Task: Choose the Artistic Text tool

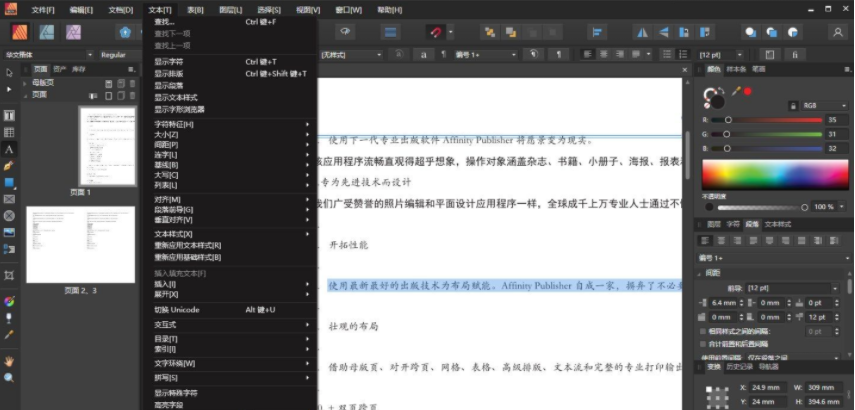Action: 9,149
